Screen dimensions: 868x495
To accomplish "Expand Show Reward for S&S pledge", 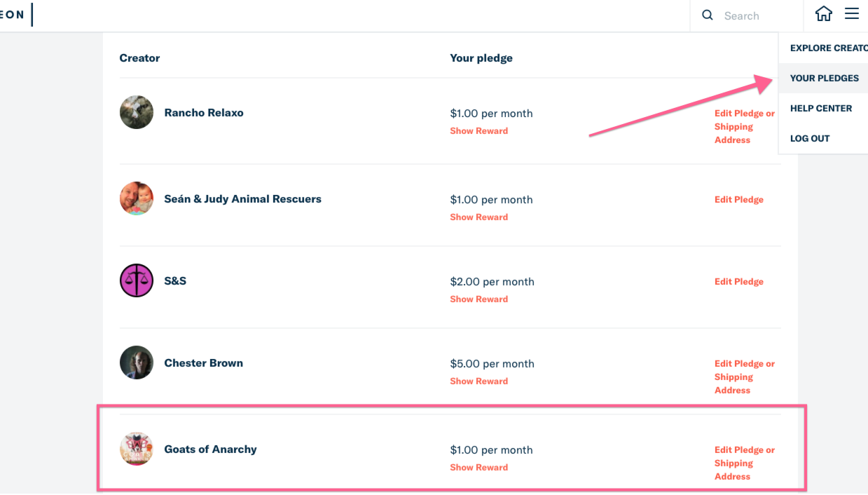I will coord(478,299).
